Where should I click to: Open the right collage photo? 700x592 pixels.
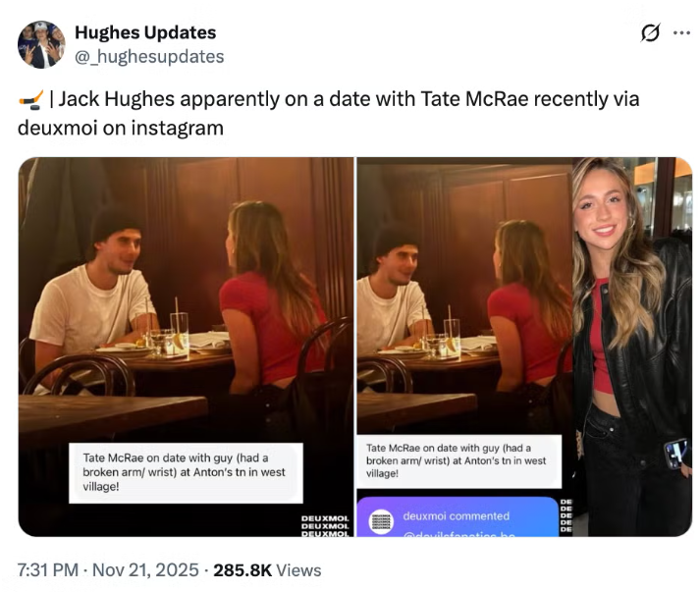click(x=523, y=295)
